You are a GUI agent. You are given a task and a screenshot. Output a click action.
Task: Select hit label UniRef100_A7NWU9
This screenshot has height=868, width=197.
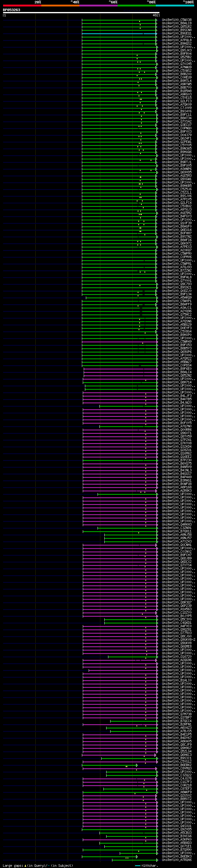point(176,67)
